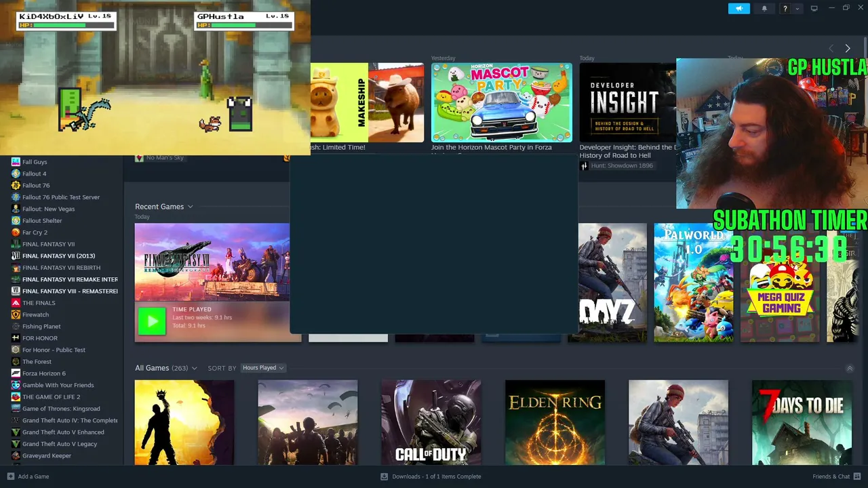
Task: Open Mascot Party news thumbnail
Action: [502, 102]
